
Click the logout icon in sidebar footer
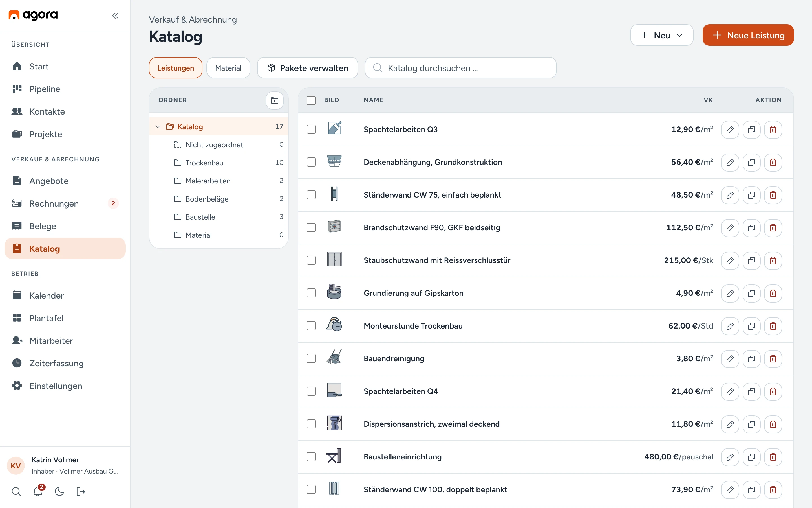coord(81,492)
